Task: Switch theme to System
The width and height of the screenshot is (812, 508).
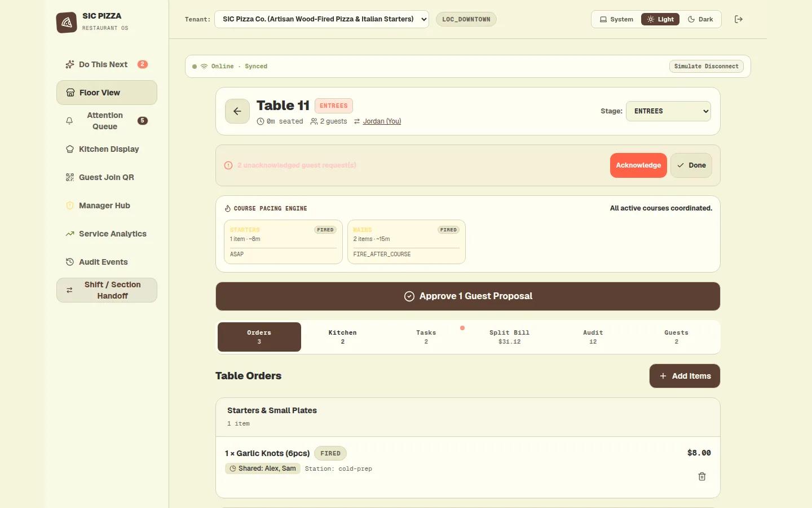Action: (616, 19)
